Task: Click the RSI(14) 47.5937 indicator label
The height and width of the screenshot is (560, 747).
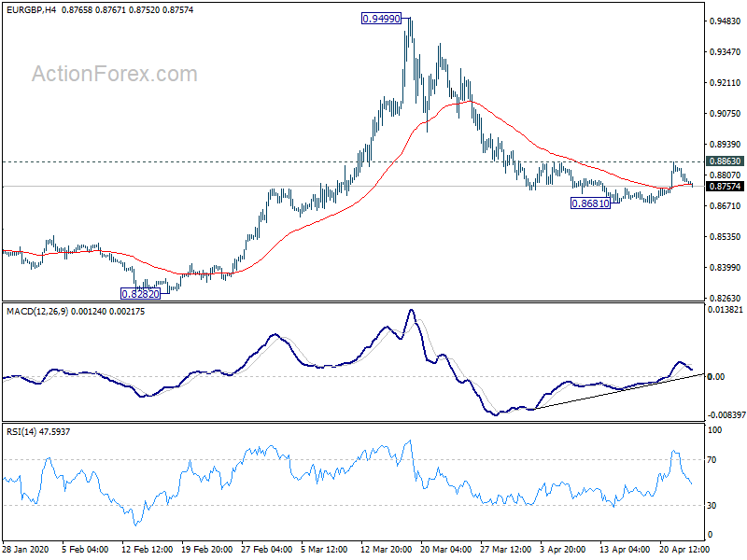Action: tap(38, 432)
